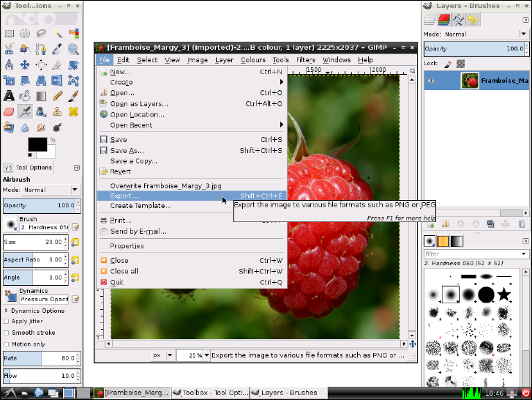The width and height of the screenshot is (532, 400).
Task: Select the Rectangle Select tool
Action: coord(10,33)
